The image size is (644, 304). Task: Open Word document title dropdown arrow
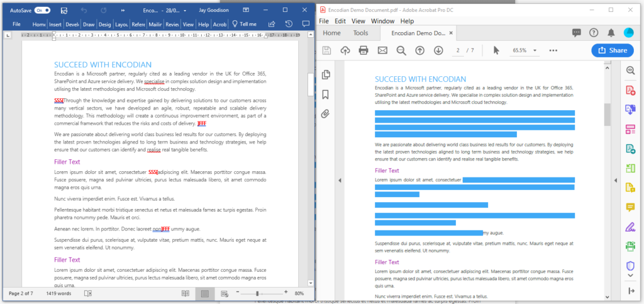pyautogui.click(x=185, y=11)
